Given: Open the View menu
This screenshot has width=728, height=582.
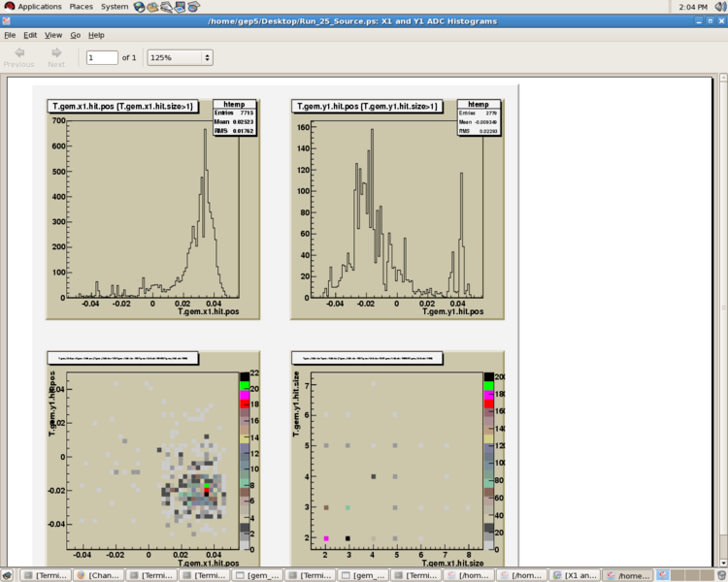Looking at the screenshot, I should point(53,35).
